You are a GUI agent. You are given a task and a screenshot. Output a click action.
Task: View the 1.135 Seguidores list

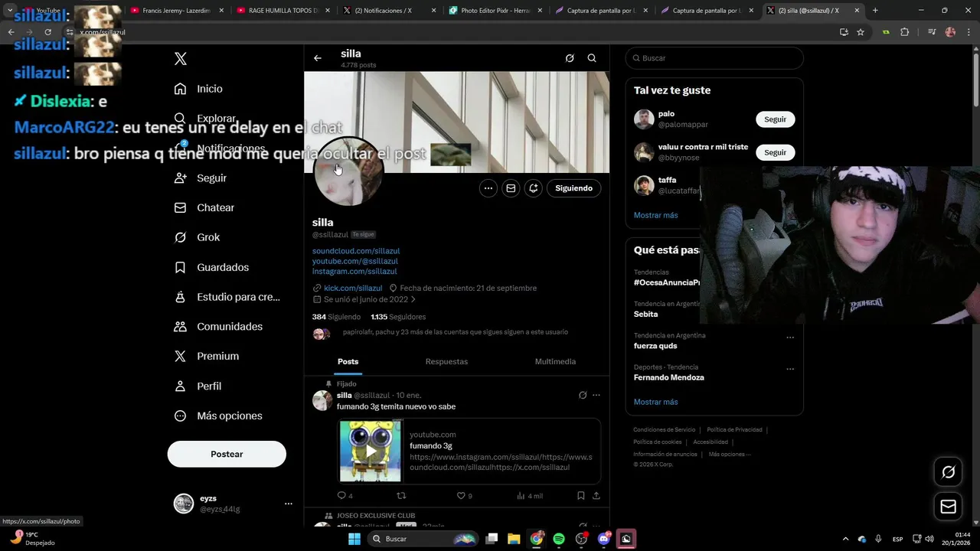point(398,317)
